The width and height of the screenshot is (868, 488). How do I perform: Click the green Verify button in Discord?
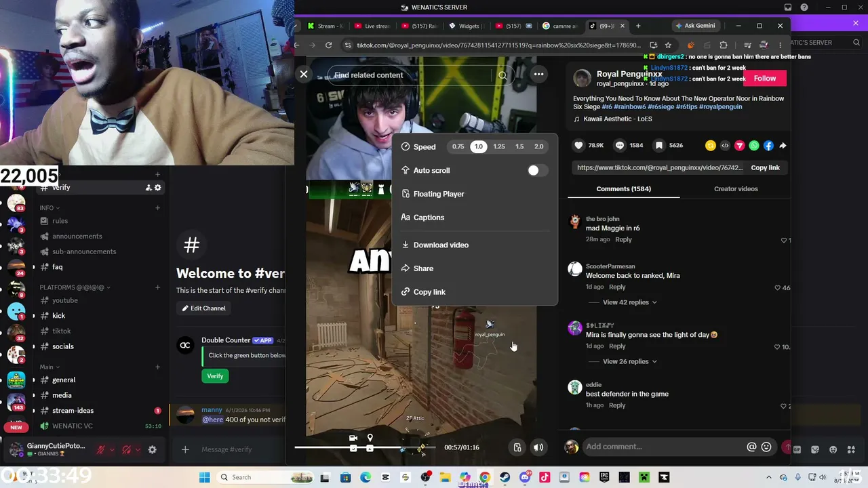tap(215, 376)
